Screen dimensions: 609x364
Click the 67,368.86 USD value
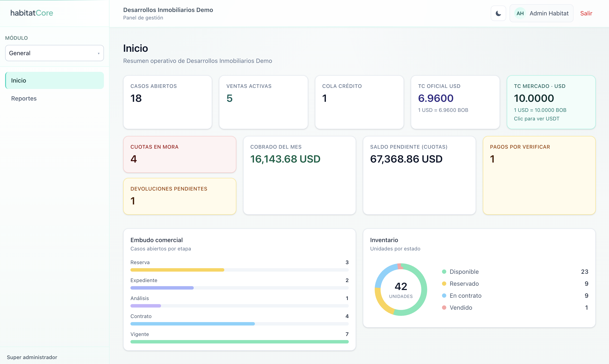pos(406,159)
